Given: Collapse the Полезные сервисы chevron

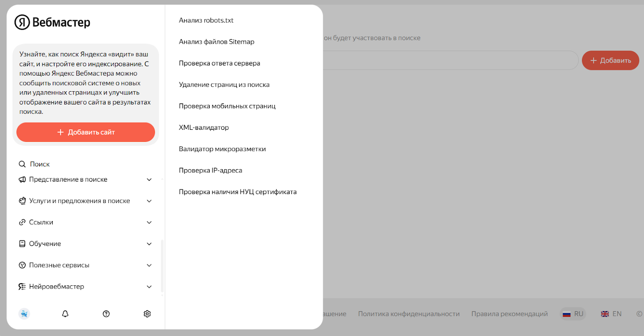Looking at the screenshot, I should (x=149, y=265).
